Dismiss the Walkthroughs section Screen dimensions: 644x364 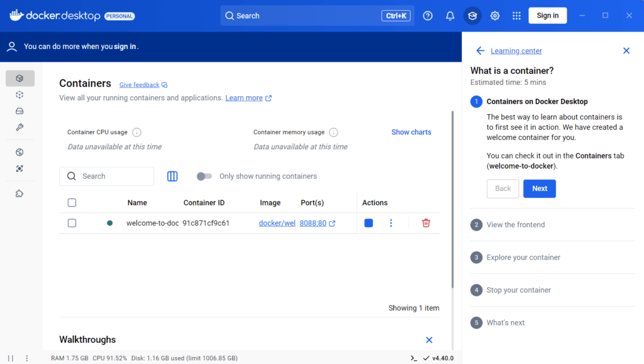[429, 339]
